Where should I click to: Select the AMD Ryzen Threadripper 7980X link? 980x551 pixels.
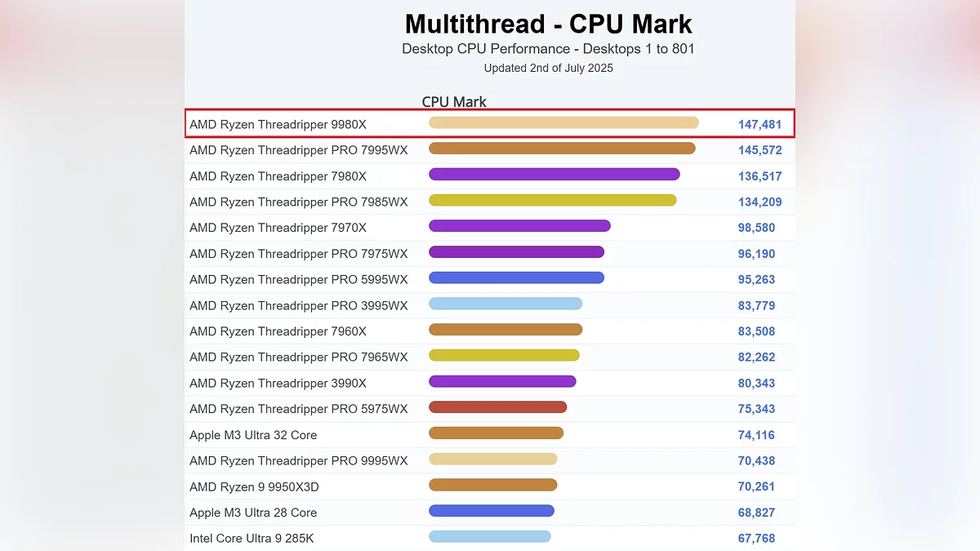pyautogui.click(x=278, y=176)
